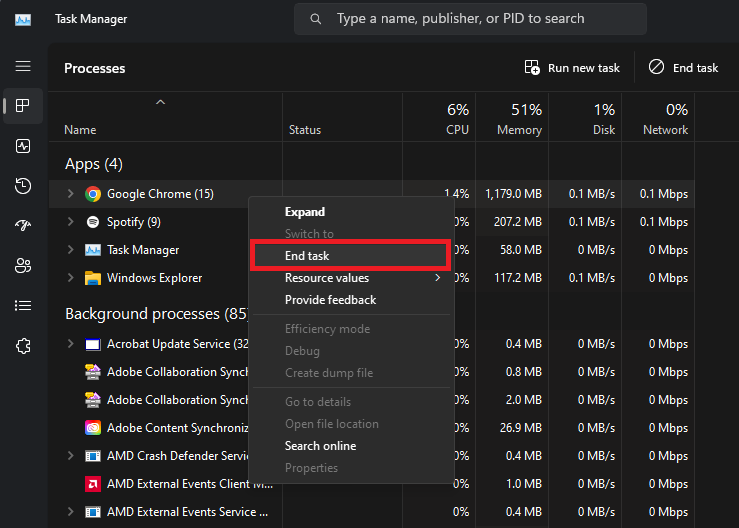
Task: Click End task toolbar button
Action: [x=683, y=68]
